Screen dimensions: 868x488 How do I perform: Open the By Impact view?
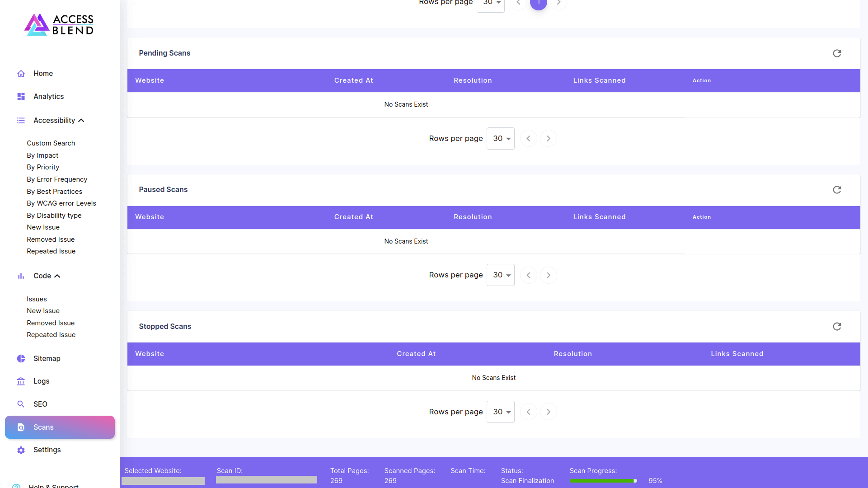(x=42, y=155)
